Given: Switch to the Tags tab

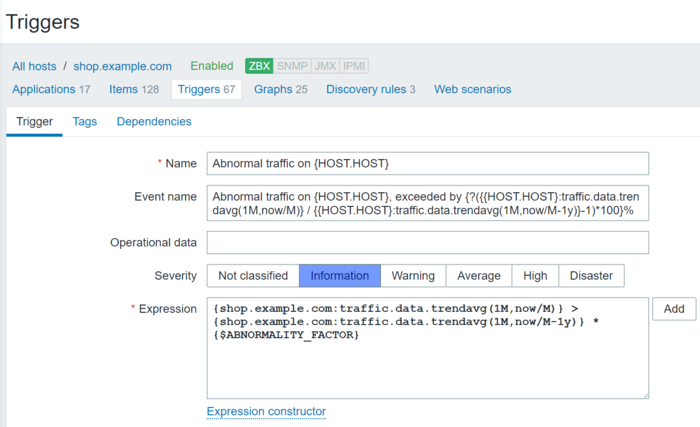Looking at the screenshot, I should click(x=85, y=122).
